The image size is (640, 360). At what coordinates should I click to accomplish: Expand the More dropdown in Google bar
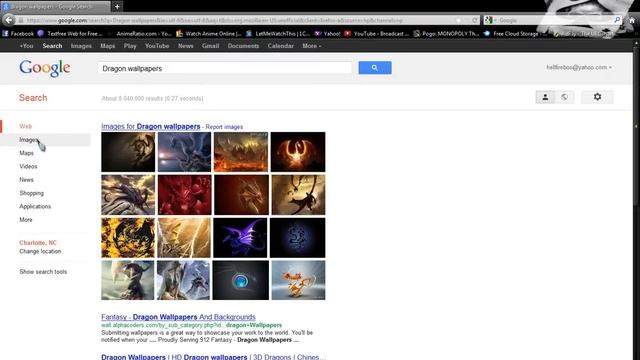[311, 46]
